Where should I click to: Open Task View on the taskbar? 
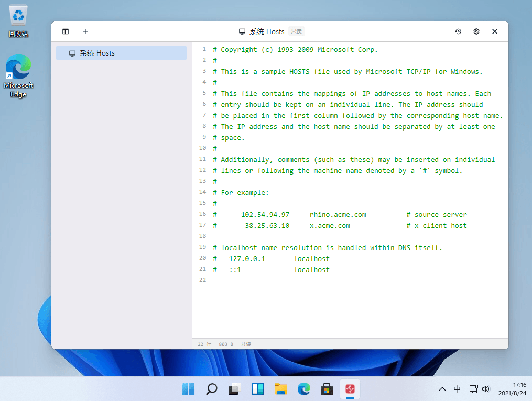point(234,389)
